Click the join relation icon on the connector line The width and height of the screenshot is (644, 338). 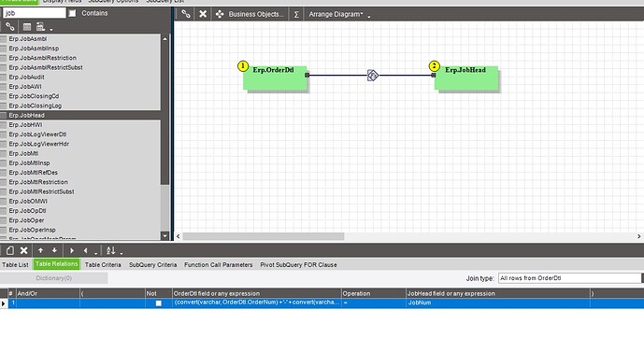coord(373,76)
